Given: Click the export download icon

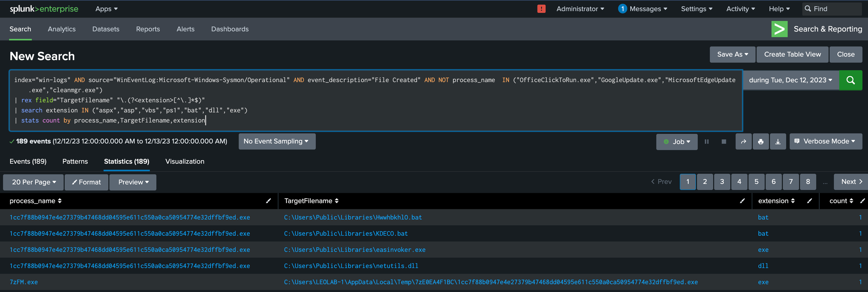Looking at the screenshot, I should tap(778, 142).
